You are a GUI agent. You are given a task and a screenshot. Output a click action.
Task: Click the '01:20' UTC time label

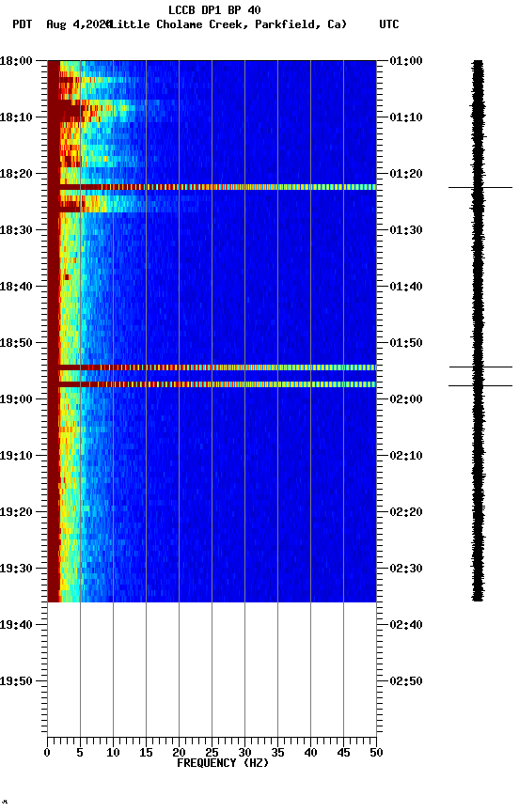click(x=406, y=174)
